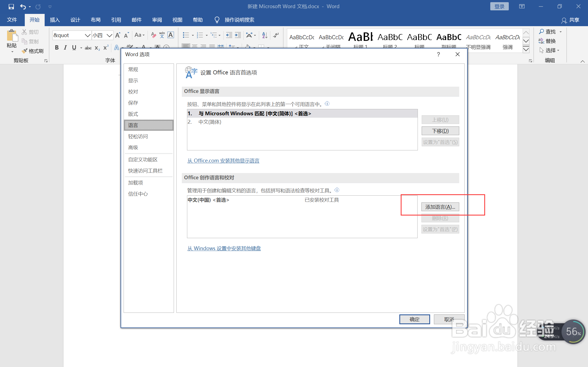588x367 pixels.
Task: Open the Change Case Aa dropdown
Action: [x=140, y=35]
